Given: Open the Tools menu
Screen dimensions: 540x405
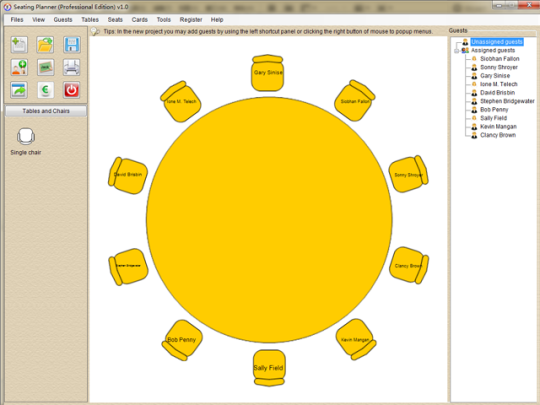Looking at the screenshot, I should [x=164, y=20].
